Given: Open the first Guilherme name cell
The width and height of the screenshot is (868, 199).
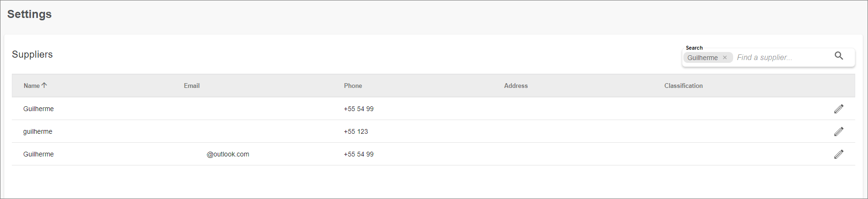Looking at the screenshot, I should (38, 109).
